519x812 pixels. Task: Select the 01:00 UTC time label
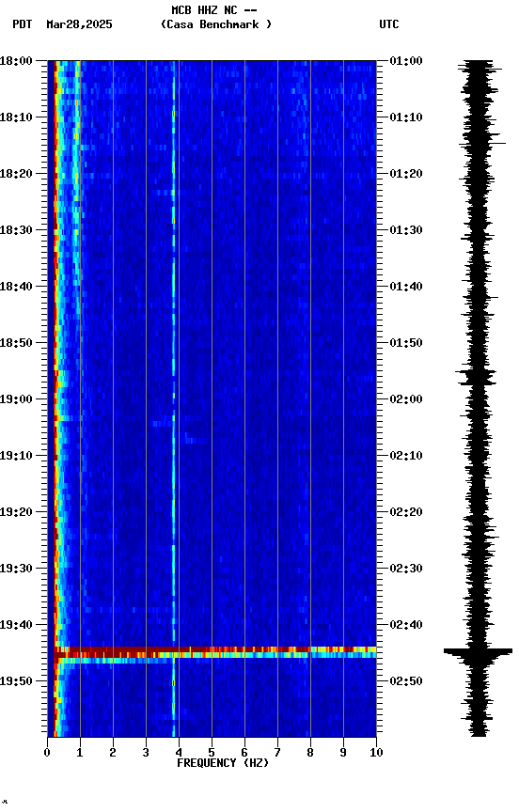pyautogui.click(x=406, y=60)
